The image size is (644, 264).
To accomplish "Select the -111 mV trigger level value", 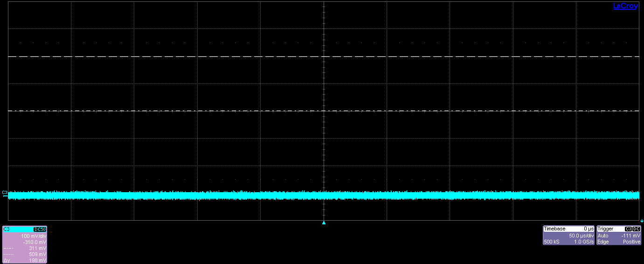I will pyautogui.click(x=630, y=236).
